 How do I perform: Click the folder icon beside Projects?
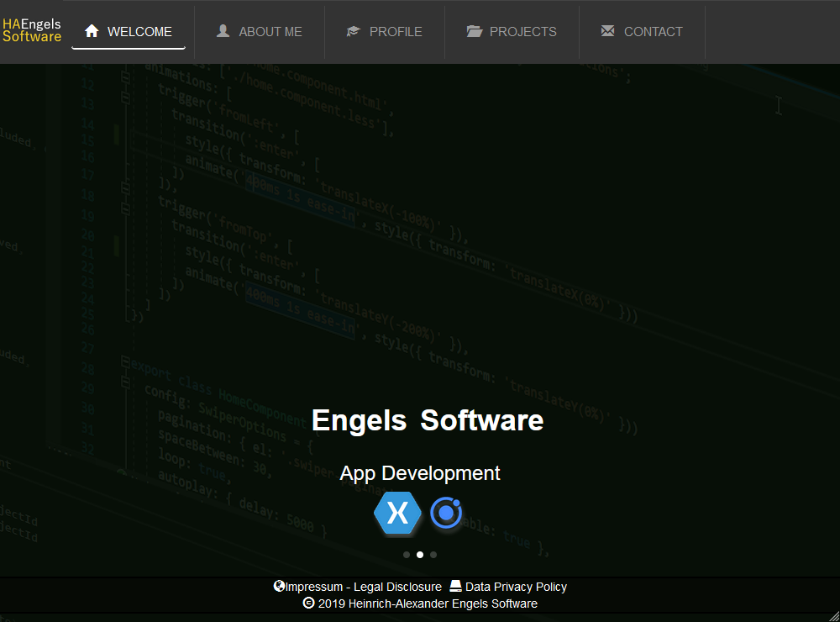[474, 31]
